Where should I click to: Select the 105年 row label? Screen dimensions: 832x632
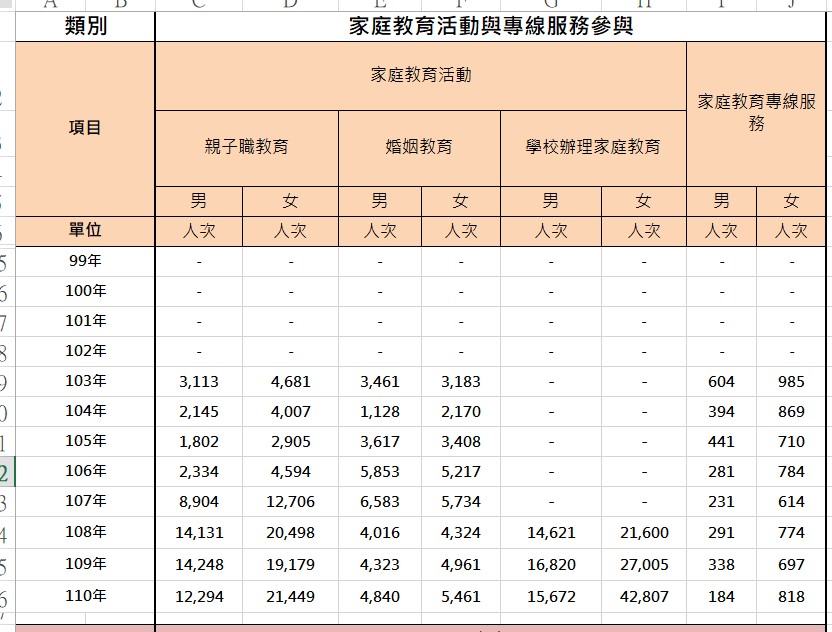(85, 441)
